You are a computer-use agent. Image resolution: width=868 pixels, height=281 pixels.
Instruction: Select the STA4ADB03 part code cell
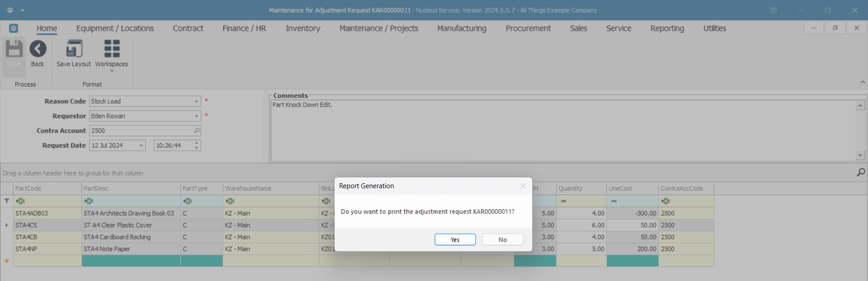click(47, 213)
